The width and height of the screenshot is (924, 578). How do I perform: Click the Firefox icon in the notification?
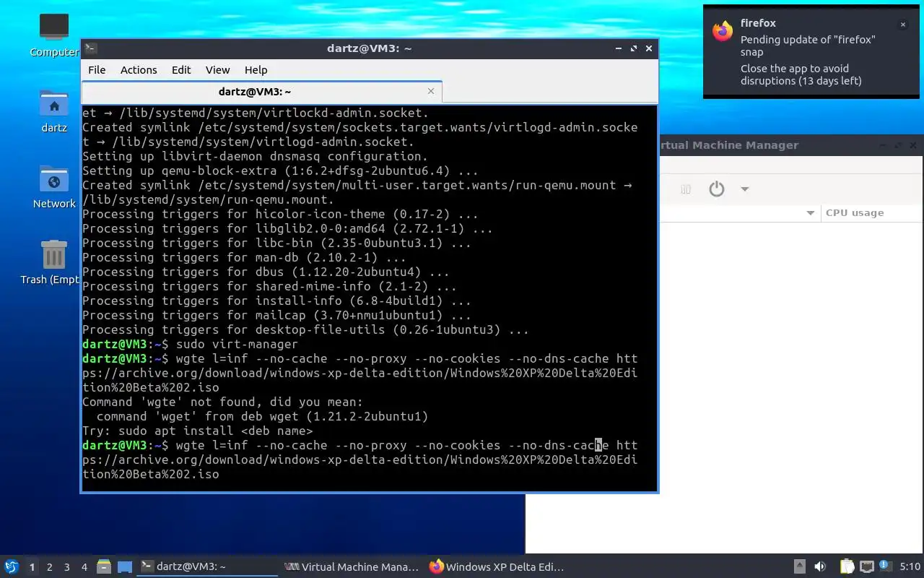pyautogui.click(x=723, y=31)
